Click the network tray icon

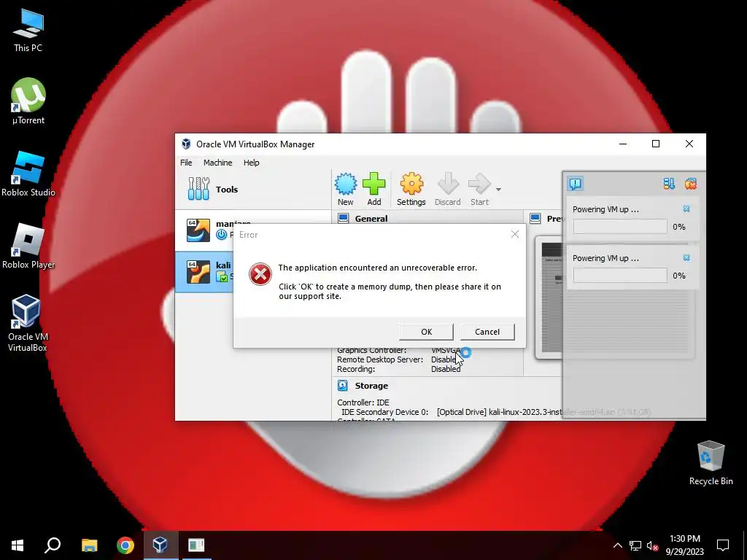[635, 545]
